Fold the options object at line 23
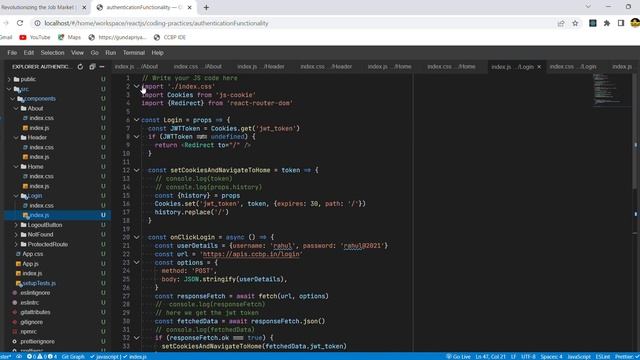 (137, 262)
